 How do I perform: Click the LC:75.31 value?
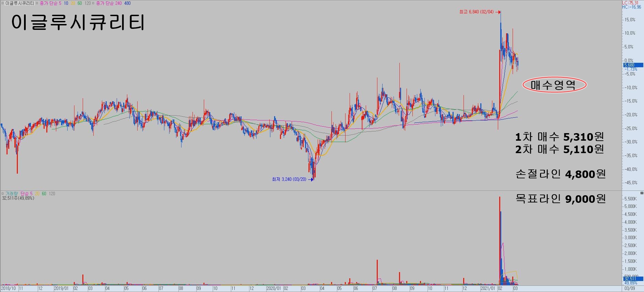(x=631, y=3)
